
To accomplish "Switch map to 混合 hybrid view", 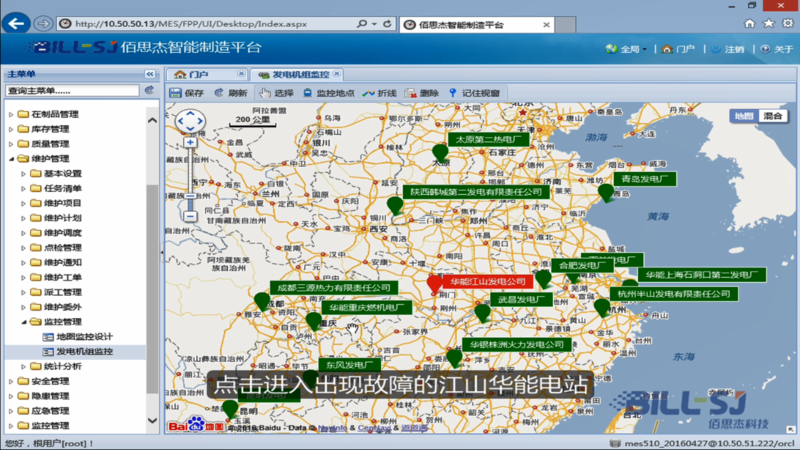I will tap(772, 116).
